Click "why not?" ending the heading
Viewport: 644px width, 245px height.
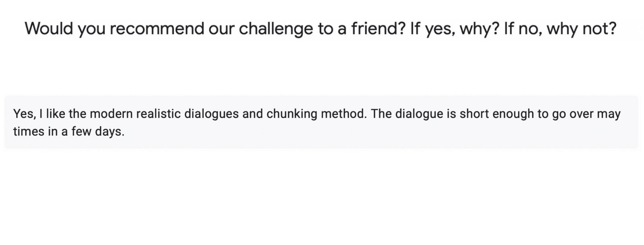[x=582, y=29]
